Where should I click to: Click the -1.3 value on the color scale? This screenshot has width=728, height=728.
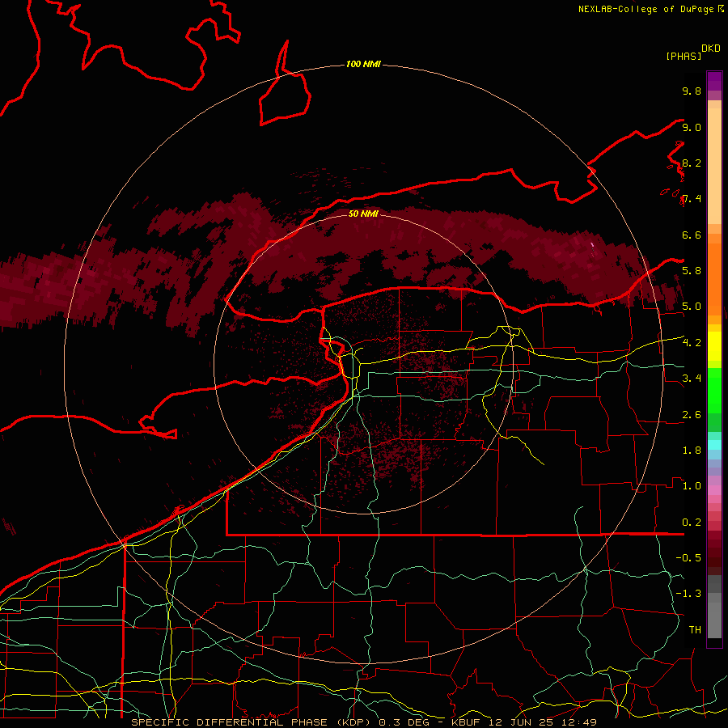pyautogui.click(x=688, y=594)
